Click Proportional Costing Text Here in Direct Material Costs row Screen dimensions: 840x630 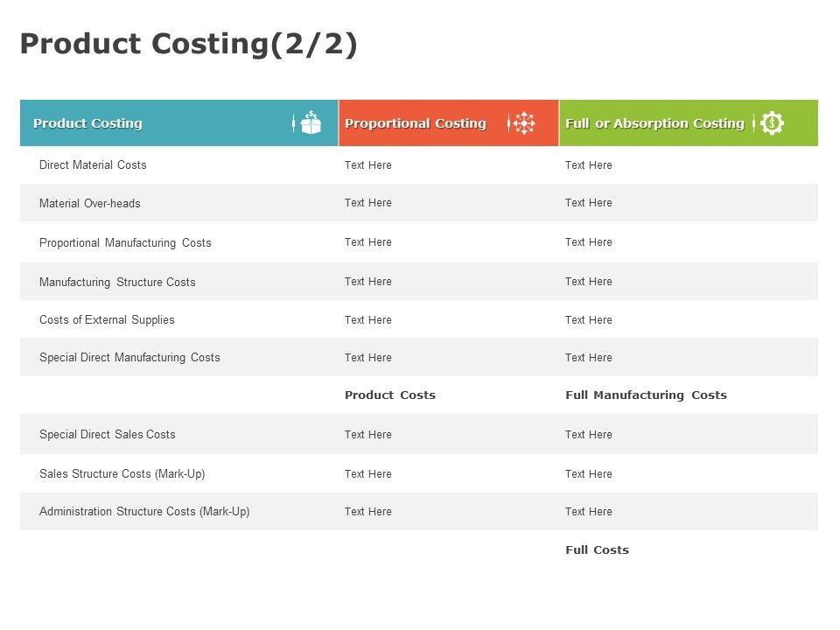click(368, 165)
